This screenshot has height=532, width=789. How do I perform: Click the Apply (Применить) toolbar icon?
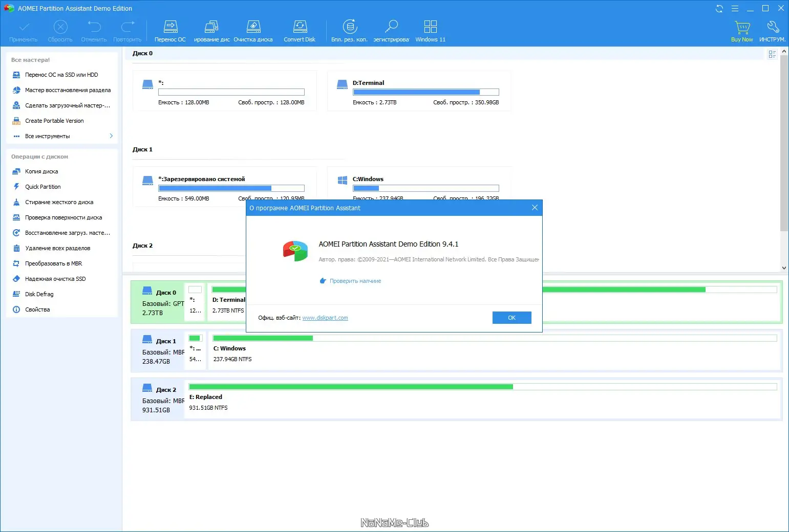pyautogui.click(x=24, y=31)
